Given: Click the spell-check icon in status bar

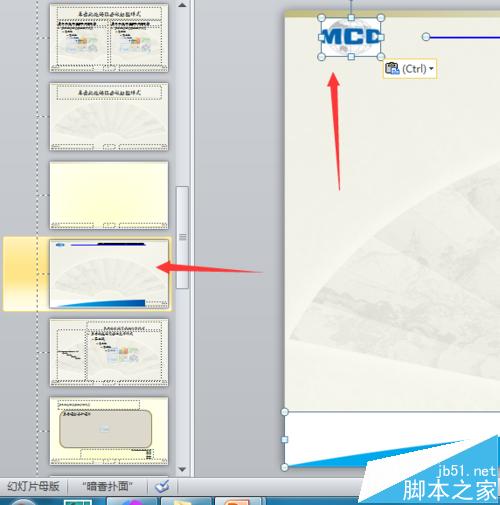Looking at the screenshot, I should [162, 486].
